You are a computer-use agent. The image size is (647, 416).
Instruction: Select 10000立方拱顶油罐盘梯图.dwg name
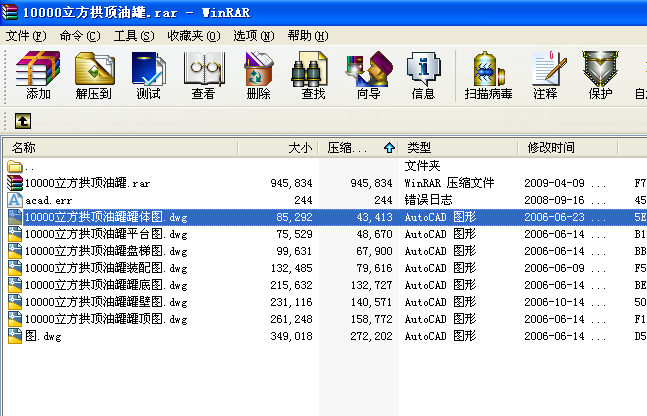tap(106, 251)
